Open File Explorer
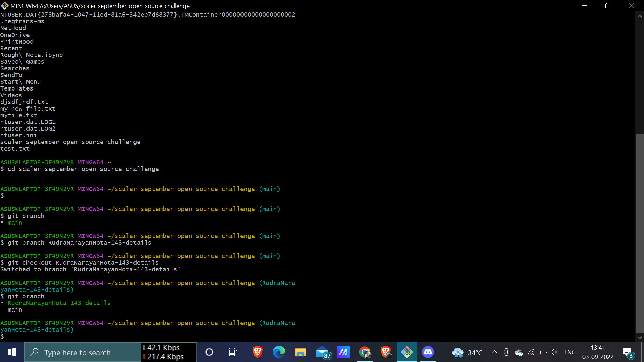The image size is (644, 362). point(301,352)
